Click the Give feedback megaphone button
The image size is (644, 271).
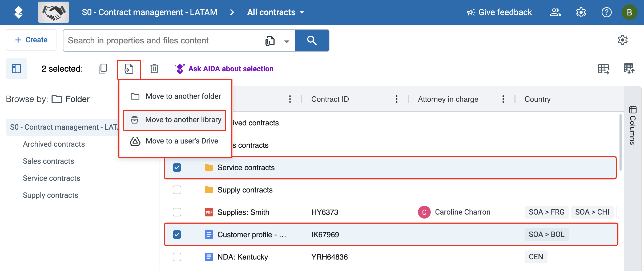point(499,12)
